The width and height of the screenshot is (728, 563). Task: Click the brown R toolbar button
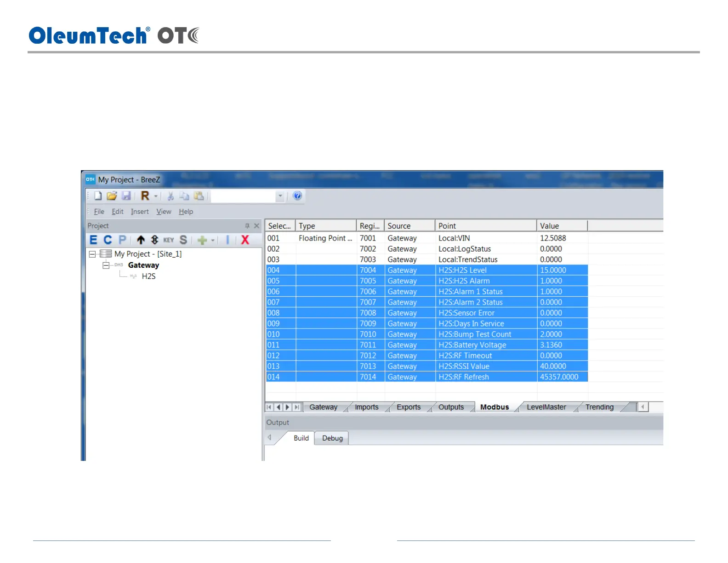145,196
